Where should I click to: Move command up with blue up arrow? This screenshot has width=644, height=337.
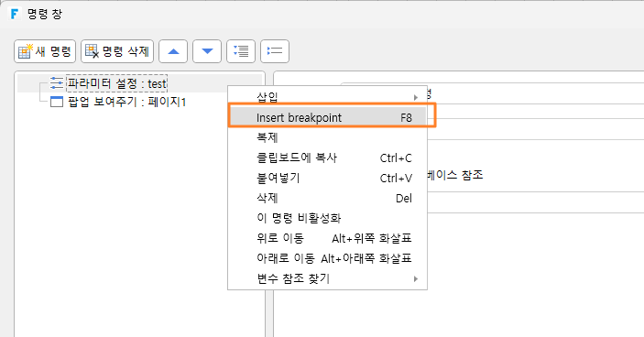pos(173,51)
